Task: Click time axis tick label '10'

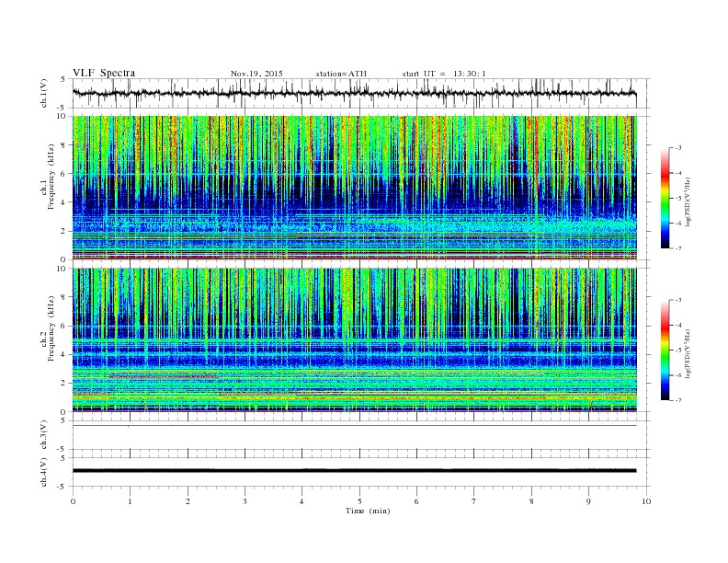Action: point(646,501)
